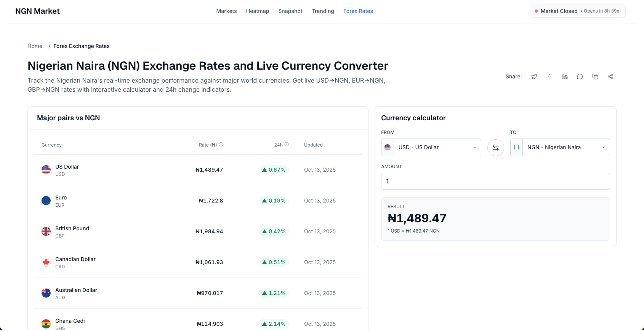Image resolution: width=644 pixels, height=330 pixels.
Task: Share page on Twitter icon
Action: [534, 77]
